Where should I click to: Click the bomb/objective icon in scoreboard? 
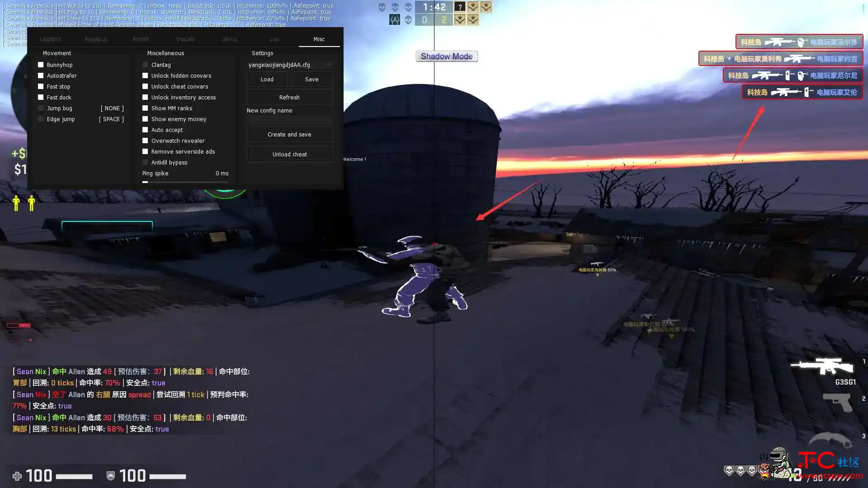tap(395, 20)
